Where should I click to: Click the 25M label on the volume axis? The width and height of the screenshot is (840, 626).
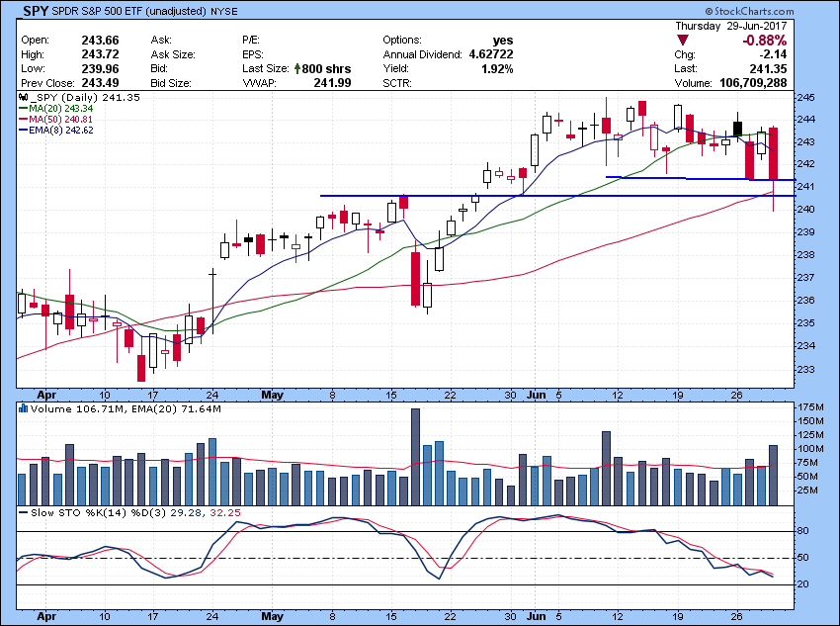809,491
